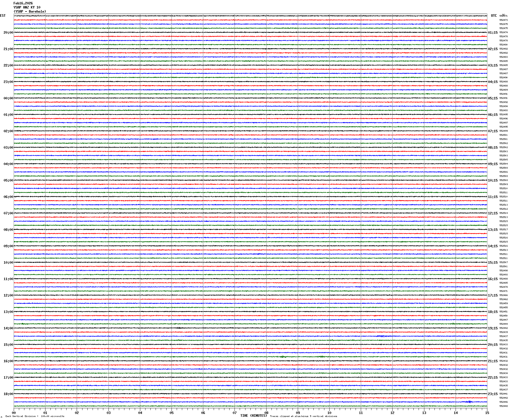Pick the 12:00 EST row label
The image size is (509, 420).
click(8, 295)
